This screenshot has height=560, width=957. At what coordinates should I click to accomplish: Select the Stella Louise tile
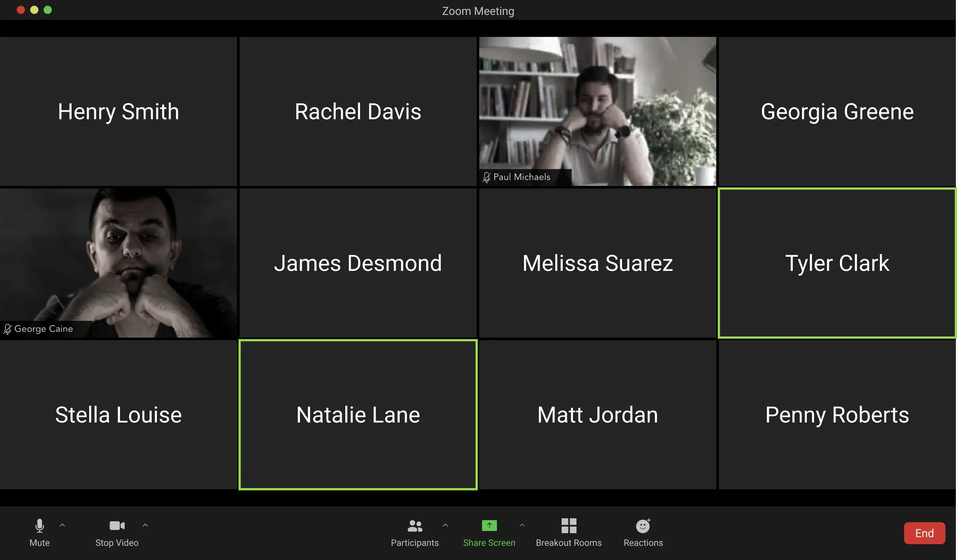(119, 415)
